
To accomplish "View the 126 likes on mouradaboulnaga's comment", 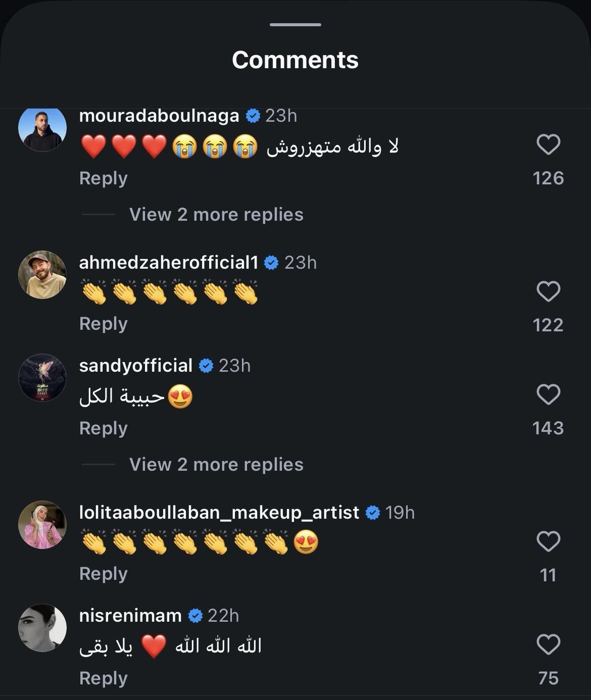I will [549, 178].
